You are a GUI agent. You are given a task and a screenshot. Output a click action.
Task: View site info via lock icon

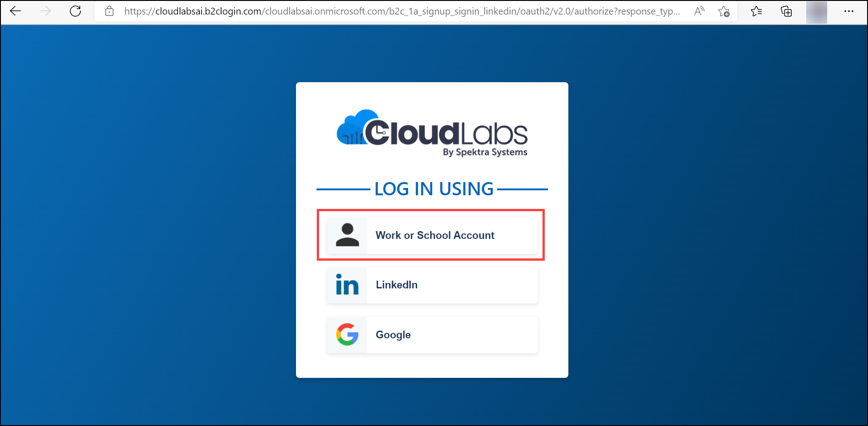(x=109, y=11)
